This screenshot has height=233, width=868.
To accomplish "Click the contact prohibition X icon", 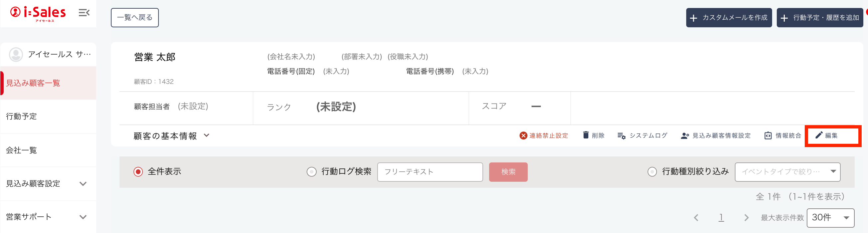I will [x=523, y=136].
